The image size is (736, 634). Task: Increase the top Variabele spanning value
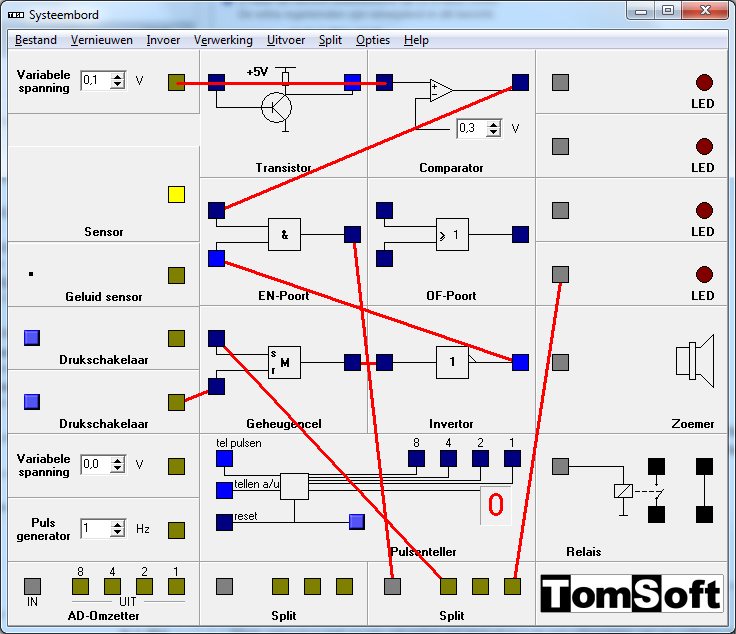(118, 76)
